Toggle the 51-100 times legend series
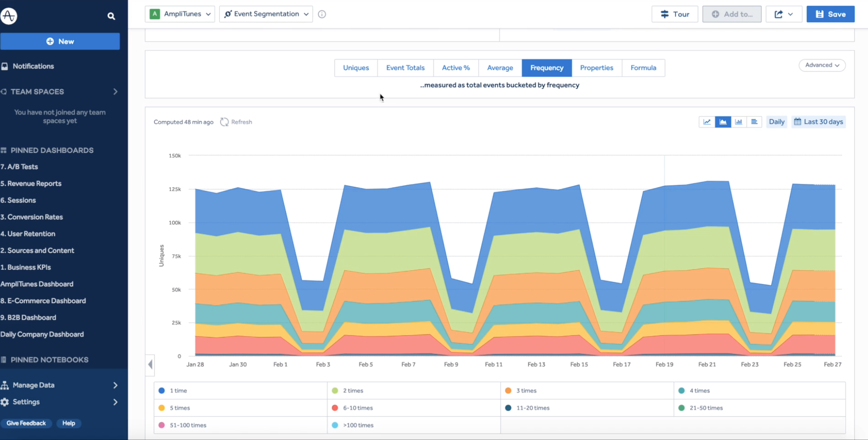The width and height of the screenshot is (868, 440). (x=241, y=425)
